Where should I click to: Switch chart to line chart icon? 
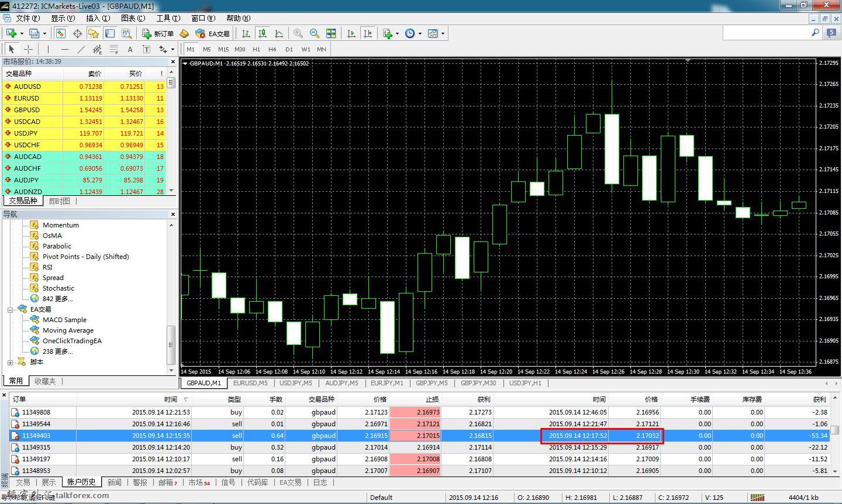click(x=279, y=33)
